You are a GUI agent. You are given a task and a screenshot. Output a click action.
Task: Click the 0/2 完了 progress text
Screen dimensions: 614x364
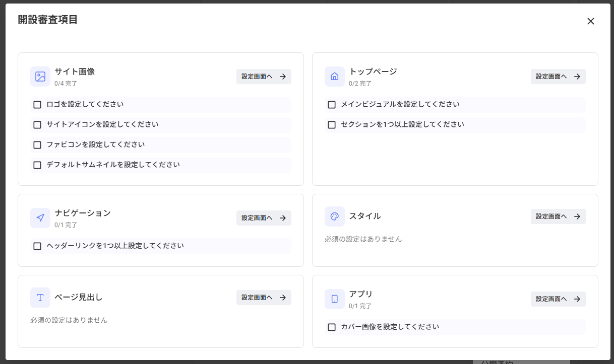click(360, 84)
